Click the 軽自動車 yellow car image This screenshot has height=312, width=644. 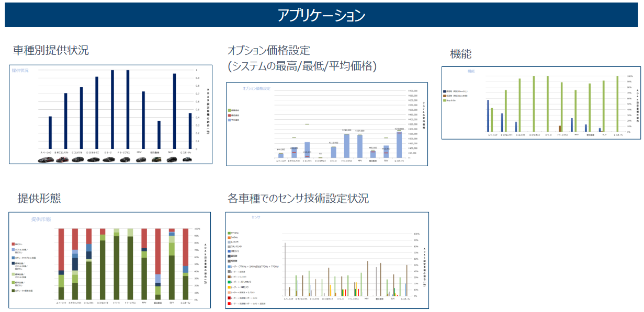[x=156, y=159]
